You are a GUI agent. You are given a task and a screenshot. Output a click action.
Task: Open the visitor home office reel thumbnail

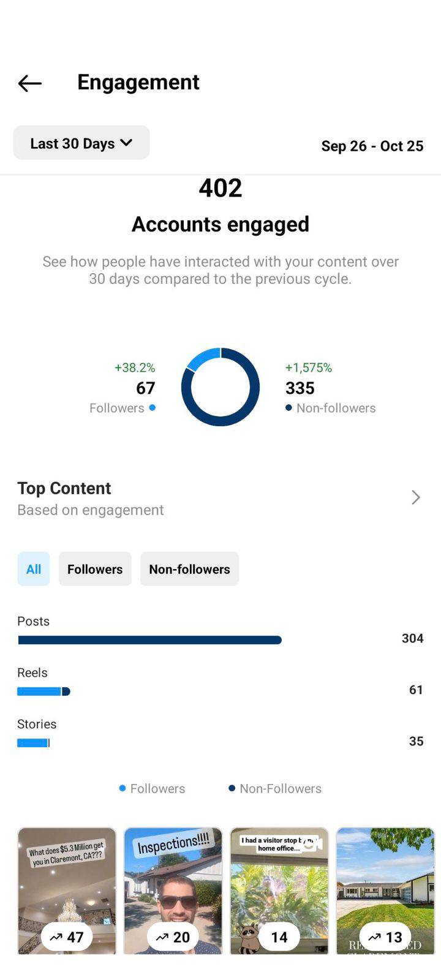click(279, 891)
